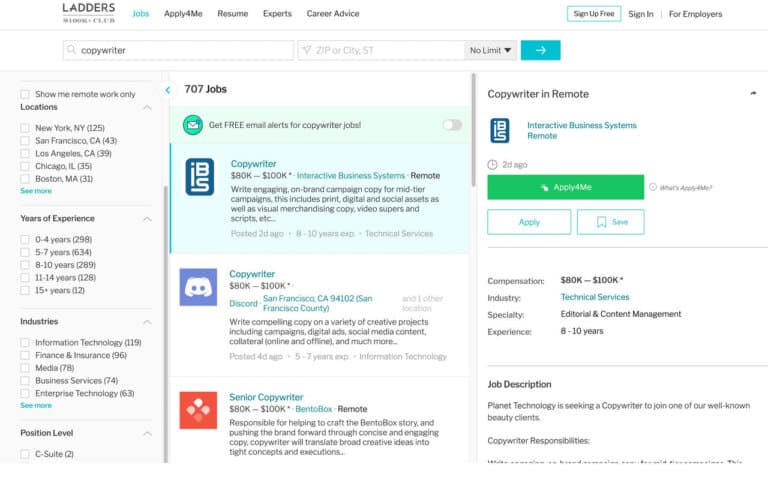Check Boston, MA location filter
Viewport: 768px width, 480px height.
pos(24,179)
